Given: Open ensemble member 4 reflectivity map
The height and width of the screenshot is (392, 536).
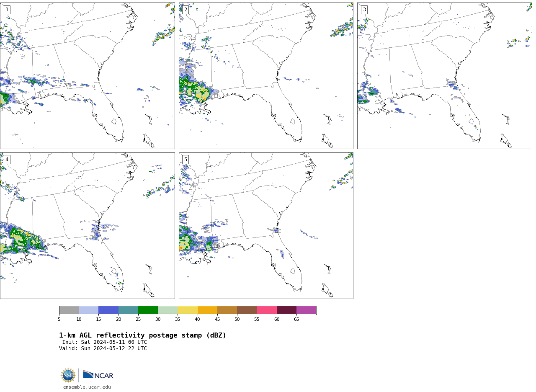Looking at the screenshot, I should pos(87,226).
